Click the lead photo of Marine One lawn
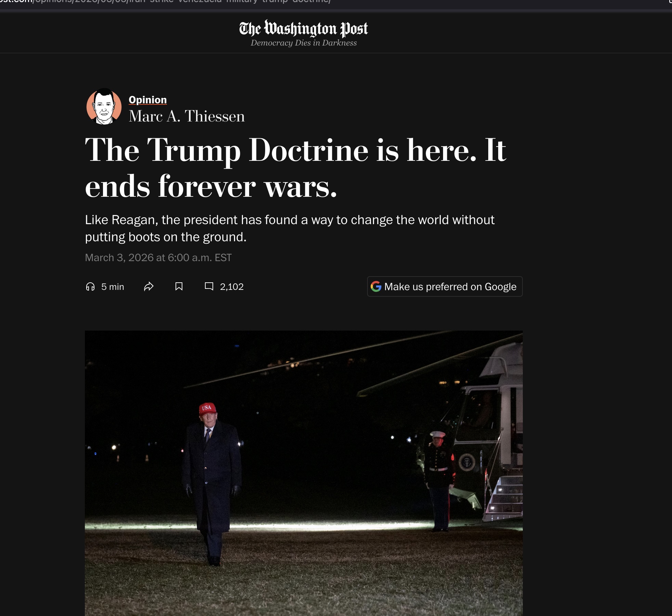This screenshot has width=672, height=616. pos(304,473)
